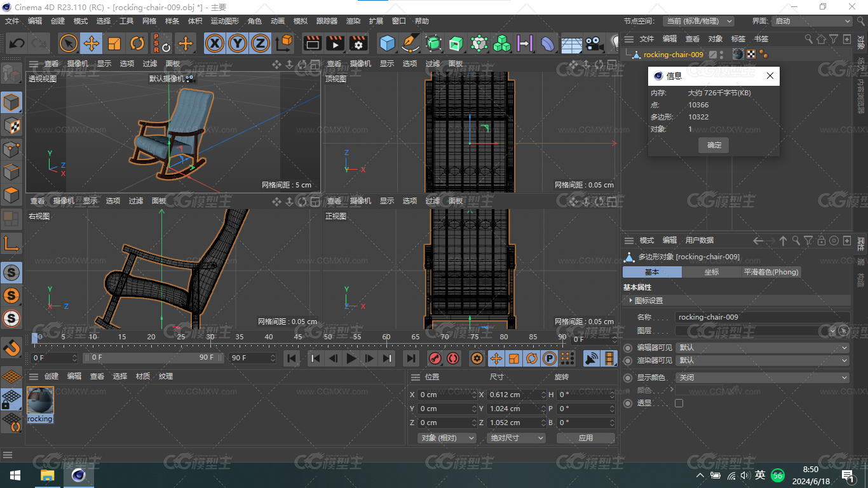Screen dimensions: 868x488
Task: Select the Live Selection arrow tool
Action: (69, 43)
